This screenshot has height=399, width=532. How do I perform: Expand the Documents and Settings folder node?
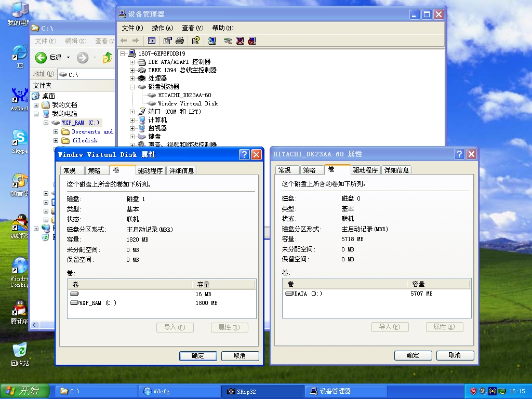click(x=56, y=132)
